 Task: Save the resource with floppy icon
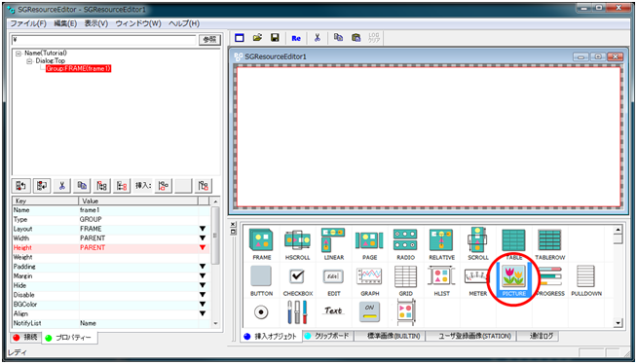click(x=275, y=38)
